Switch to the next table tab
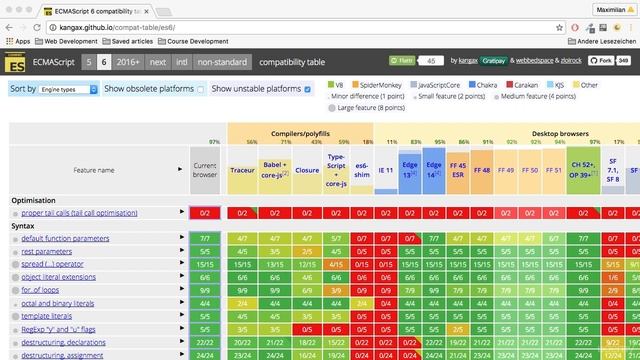 pos(158,62)
